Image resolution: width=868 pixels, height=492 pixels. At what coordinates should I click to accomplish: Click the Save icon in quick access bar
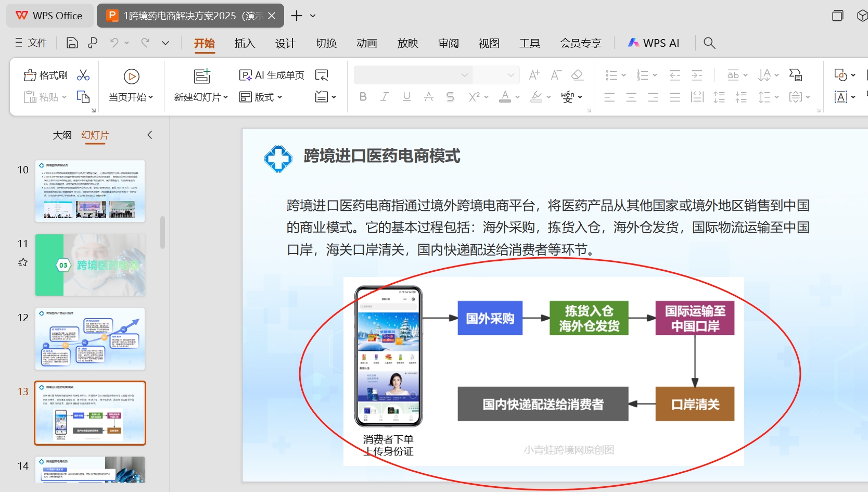click(x=72, y=43)
